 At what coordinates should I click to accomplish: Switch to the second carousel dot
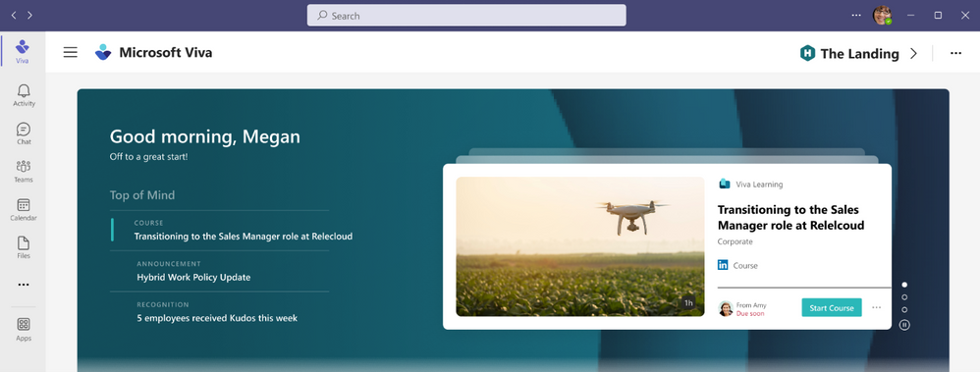(x=904, y=297)
